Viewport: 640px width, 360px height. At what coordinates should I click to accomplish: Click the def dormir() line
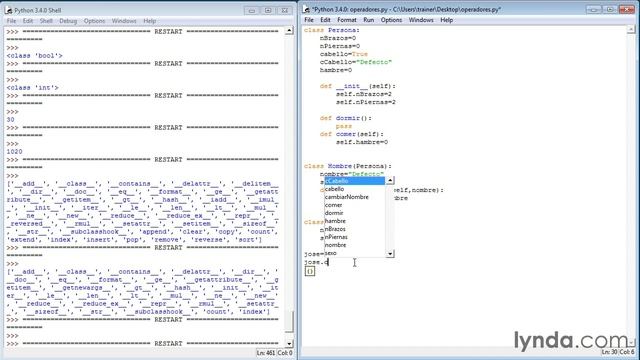click(x=346, y=118)
